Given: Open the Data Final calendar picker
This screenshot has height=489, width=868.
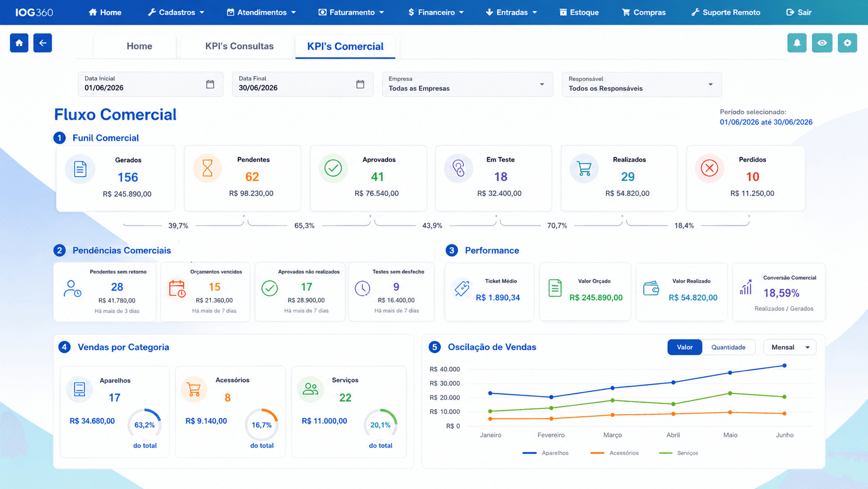Looking at the screenshot, I should pyautogui.click(x=360, y=84).
